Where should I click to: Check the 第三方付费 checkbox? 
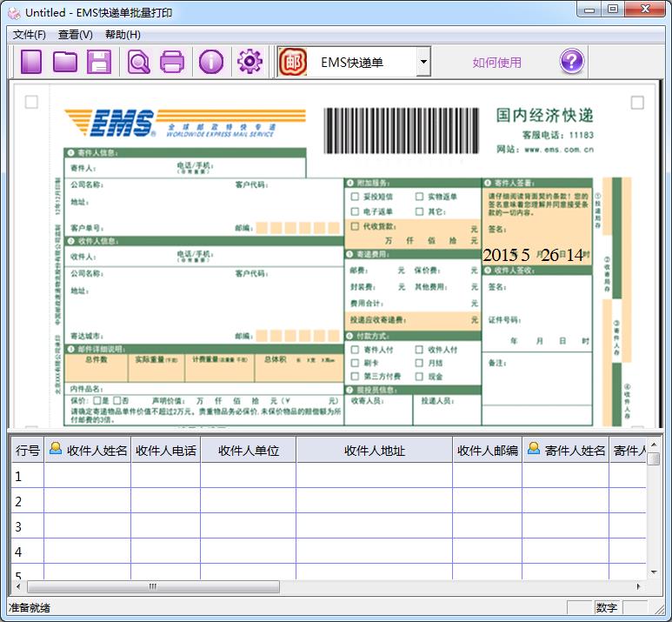pyautogui.click(x=355, y=376)
